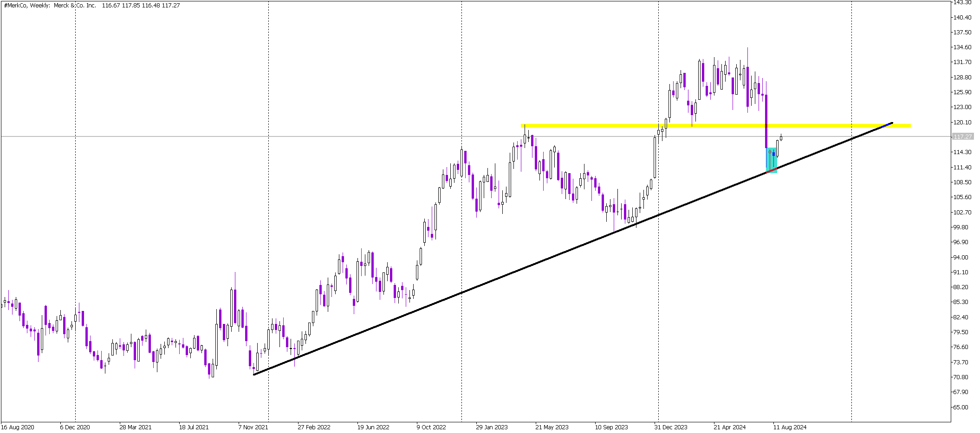The image size is (980, 433).
Task: Select the yellow horizontal resistance line
Action: click(715, 126)
